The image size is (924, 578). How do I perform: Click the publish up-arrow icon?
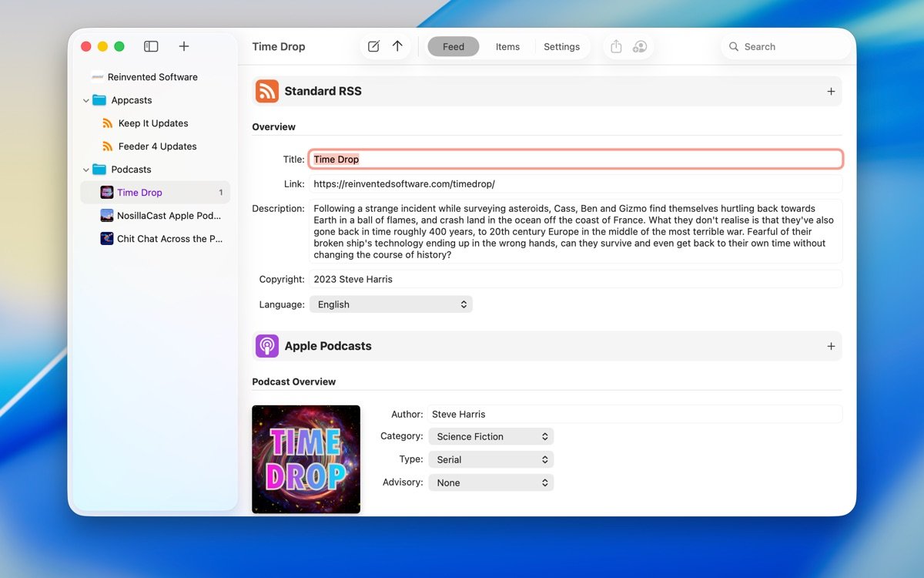click(397, 46)
